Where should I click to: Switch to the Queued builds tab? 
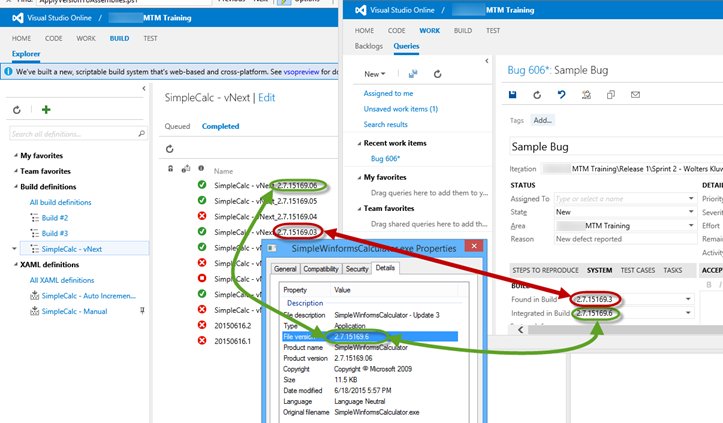point(178,126)
